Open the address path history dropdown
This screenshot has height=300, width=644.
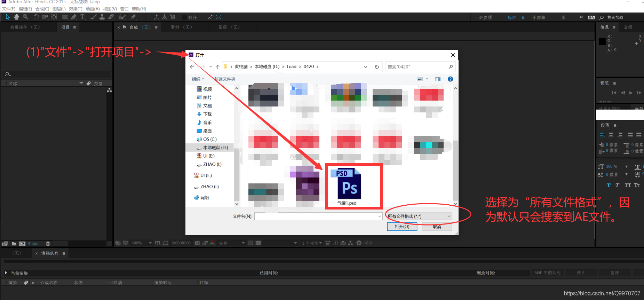[x=365, y=67]
